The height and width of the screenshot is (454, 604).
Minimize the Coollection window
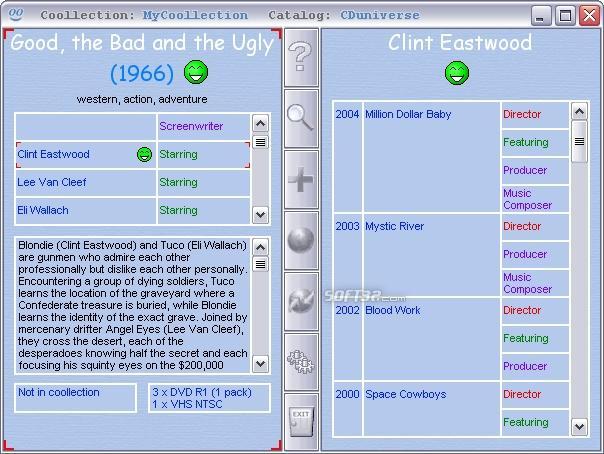pos(540,16)
